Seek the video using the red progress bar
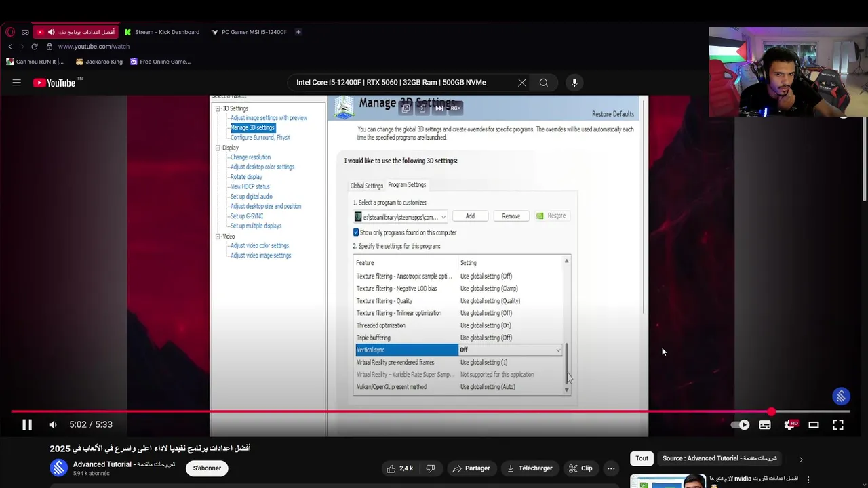This screenshot has height=488, width=868. [x=430, y=411]
